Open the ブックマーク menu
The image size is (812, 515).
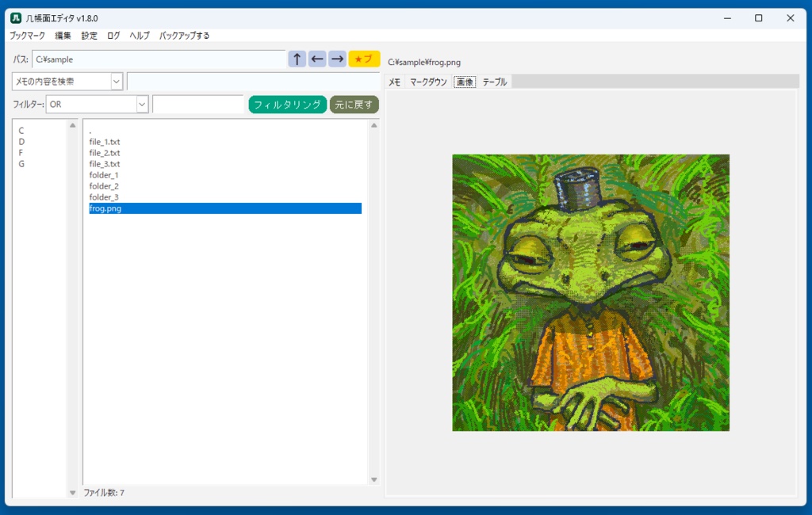click(x=27, y=36)
